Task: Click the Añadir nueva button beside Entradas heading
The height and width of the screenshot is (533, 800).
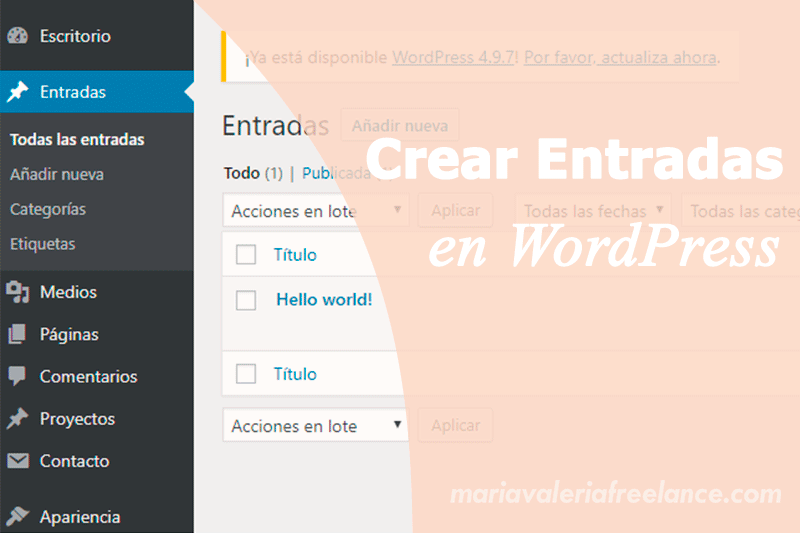Action: pos(400,125)
